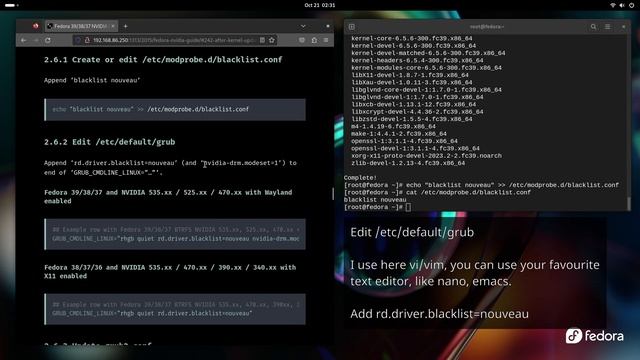Screen dimensions: 640x360
Task: Click the root@fedora terminal title
Action: point(487,27)
